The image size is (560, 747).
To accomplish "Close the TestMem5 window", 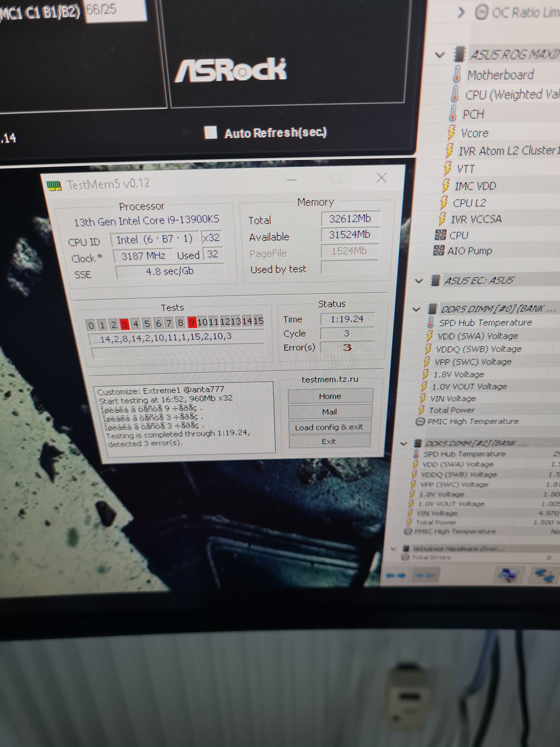I will (x=381, y=178).
